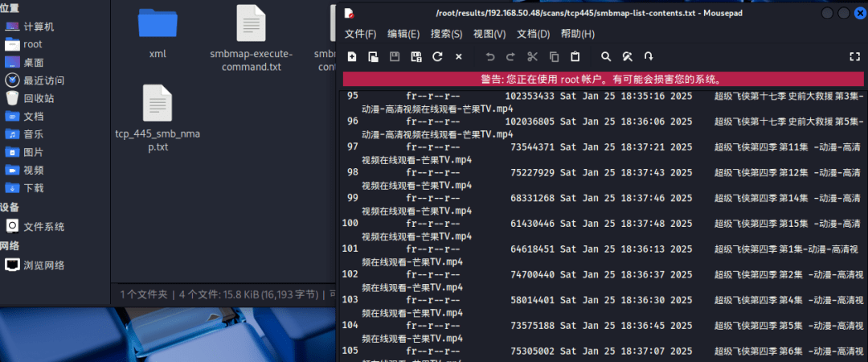Open 文件系统 in the sidebar
Image resolution: width=868 pixels, height=362 pixels.
coord(43,226)
